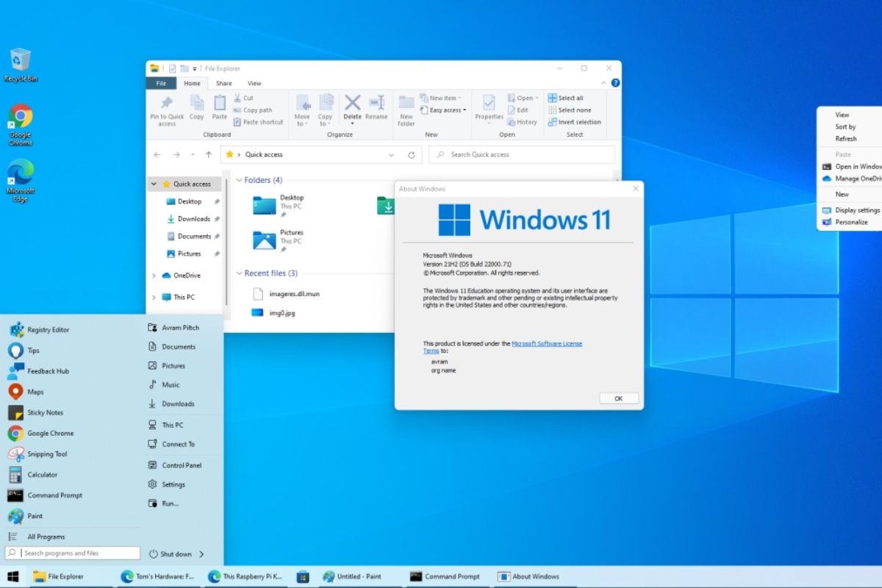Go up one level with up arrow
Screen dimensions: 882x588
pyautogui.click(x=209, y=155)
